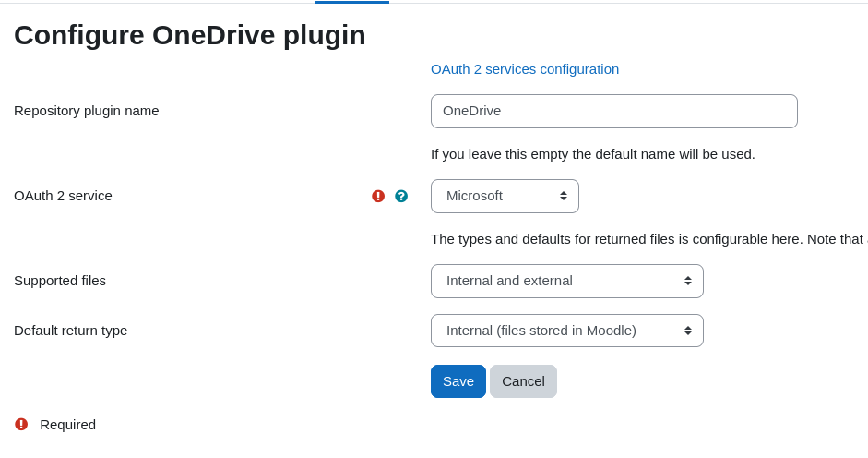Cancel the plugin configuration
The height and width of the screenshot is (458, 868).
click(x=523, y=381)
